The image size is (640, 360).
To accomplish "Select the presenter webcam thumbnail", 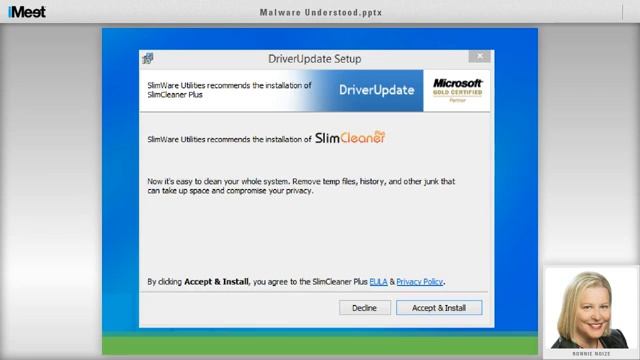I will (x=591, y=309).
